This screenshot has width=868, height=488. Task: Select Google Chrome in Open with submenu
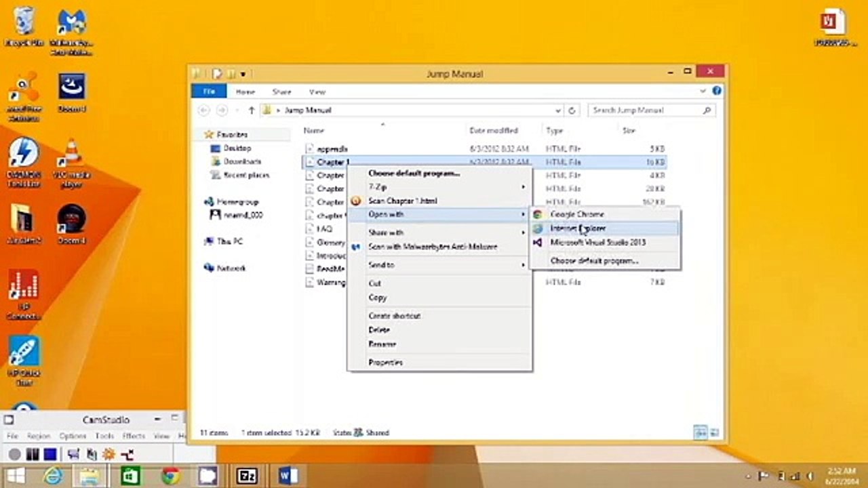pyautogui.click(x=605, y=214)
